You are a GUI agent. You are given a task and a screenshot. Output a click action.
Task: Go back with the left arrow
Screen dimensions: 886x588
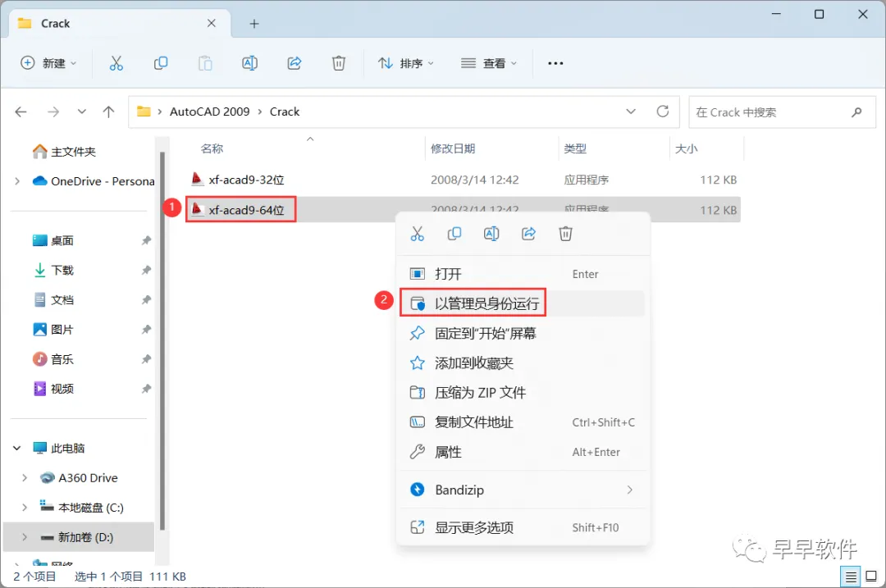click(21, 112)
